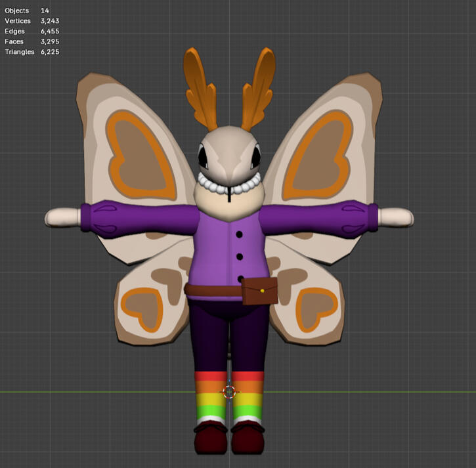The image size is (476, 468).
Task: Click the orange antenna on the right side
Action: (x=259, y=89)
